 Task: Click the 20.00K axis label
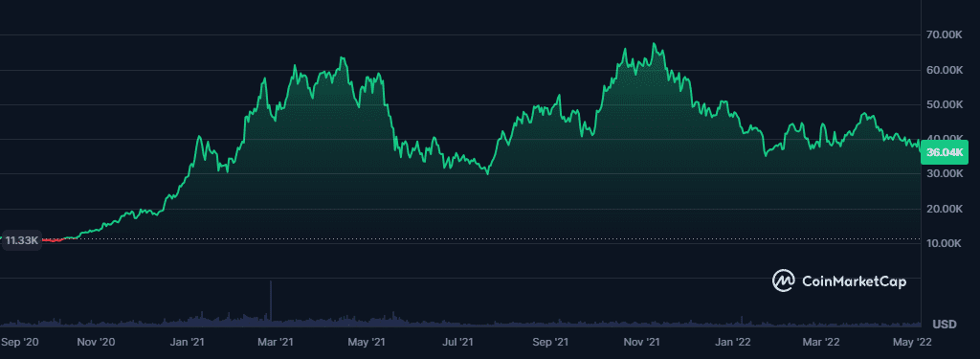coord(943,209)
